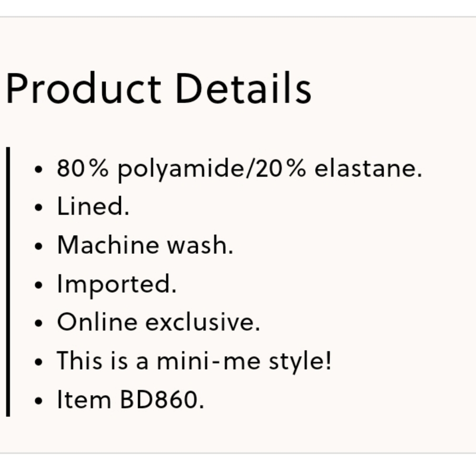Click the bullet before Online exclusive.
Image resolution: width=476 pixels, height=476 pixels.
pyautogui.click(x=38, y=323)
